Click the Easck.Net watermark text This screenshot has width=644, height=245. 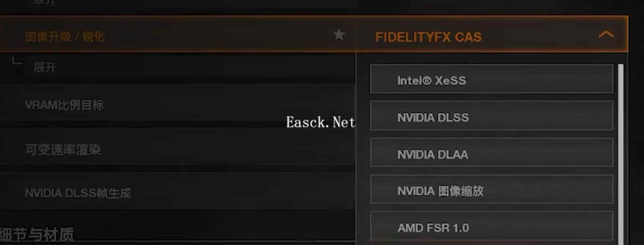pyautogui.click(x=321, y=122)
